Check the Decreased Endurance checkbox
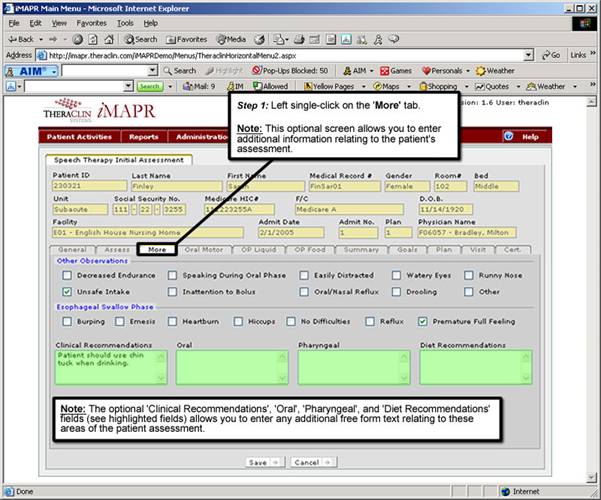The height and width of the screenshot is (500, 601). (67, 275)
